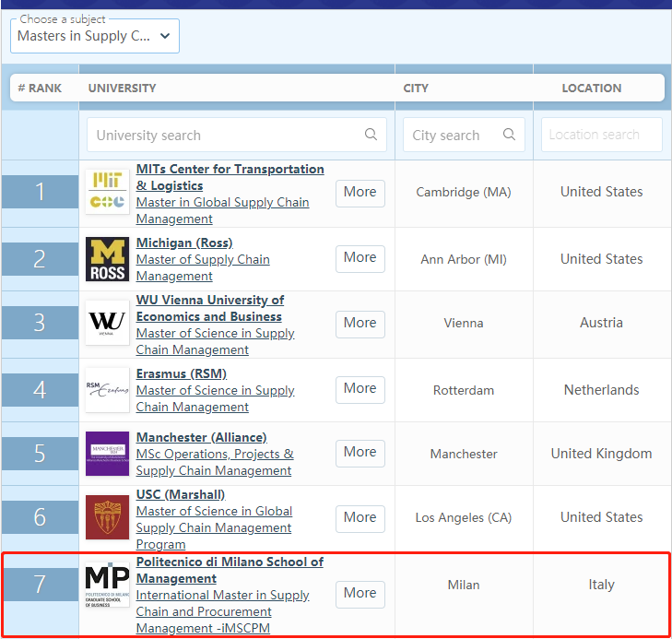Open the Erasmus (RSM) university link
Screen dimensions: 672x639
tap(182, 373)
